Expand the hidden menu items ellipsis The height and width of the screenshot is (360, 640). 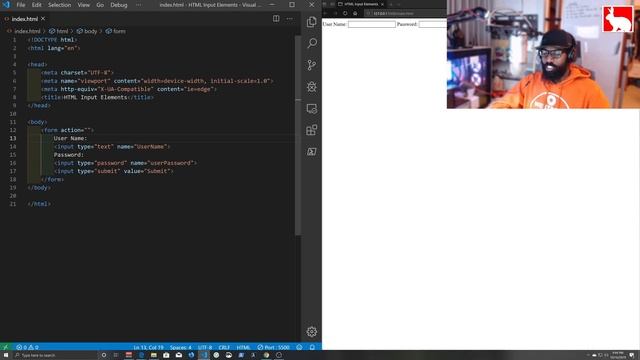click(x=138, y=5)
